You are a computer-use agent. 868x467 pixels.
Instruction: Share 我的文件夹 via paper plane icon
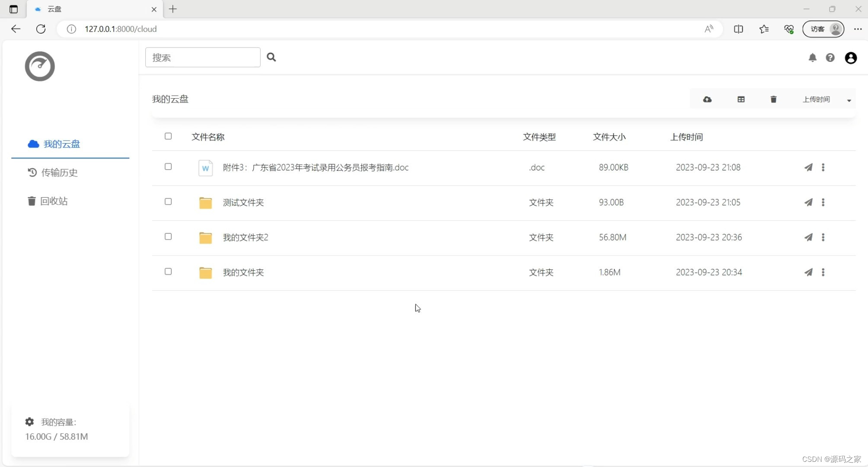(808, 272)
